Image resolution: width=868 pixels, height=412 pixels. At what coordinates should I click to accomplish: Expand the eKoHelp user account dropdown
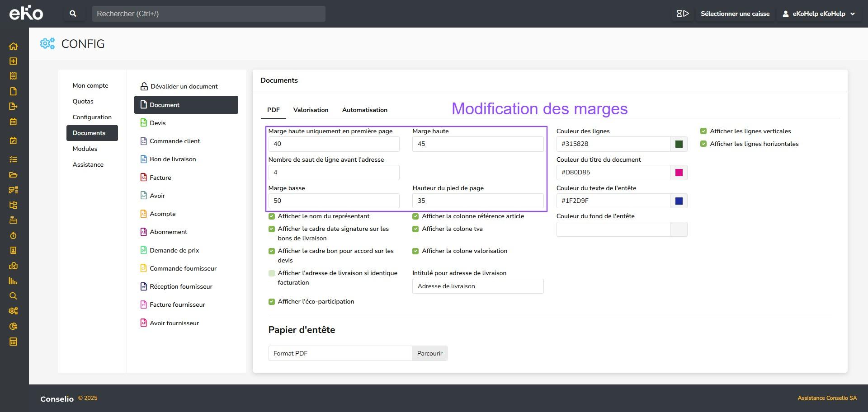point(819,14)
